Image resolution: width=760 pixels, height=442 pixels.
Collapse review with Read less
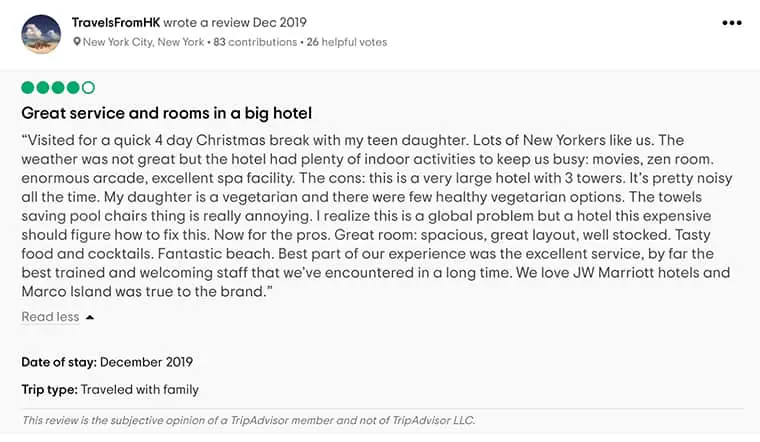click(x=50, y=316)
